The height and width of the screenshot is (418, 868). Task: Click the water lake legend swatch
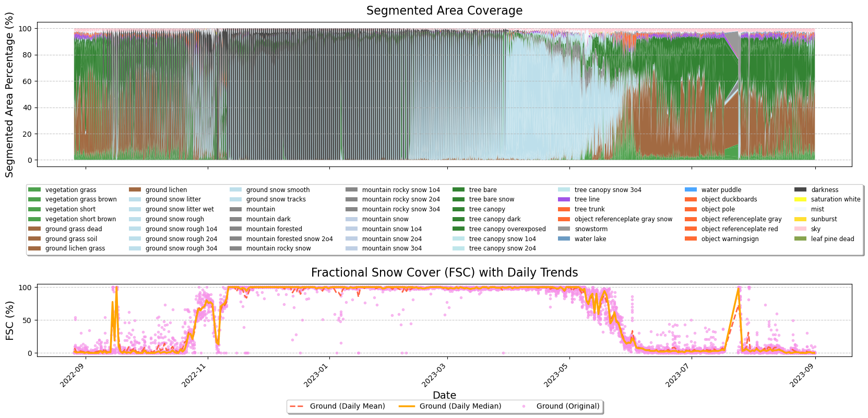[564, 239]
